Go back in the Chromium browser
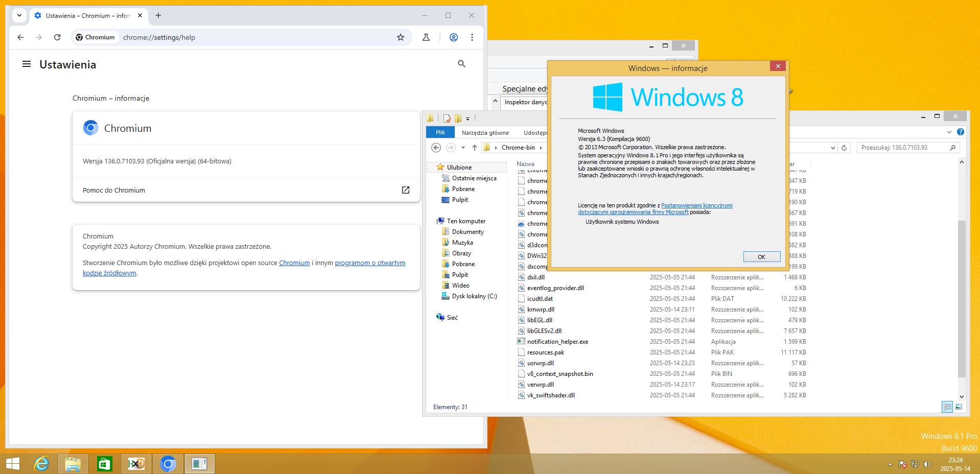This screenshot has height=474, width=980. pyautogui.click(x=20, y=37)
